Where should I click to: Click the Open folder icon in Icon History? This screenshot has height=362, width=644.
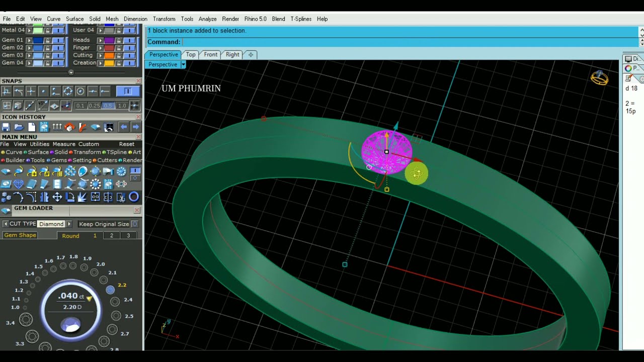[19, 127]
